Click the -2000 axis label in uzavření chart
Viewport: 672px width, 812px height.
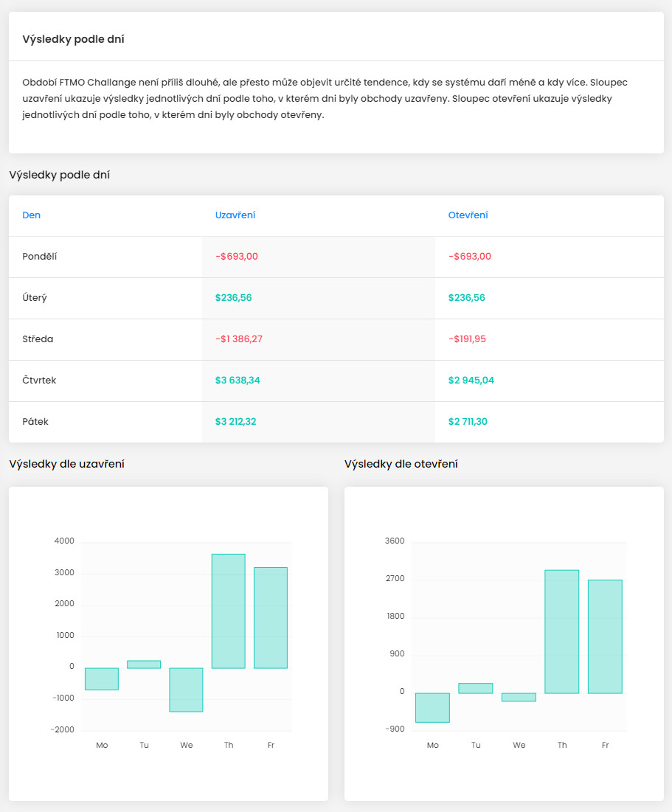tap(62, 729)
